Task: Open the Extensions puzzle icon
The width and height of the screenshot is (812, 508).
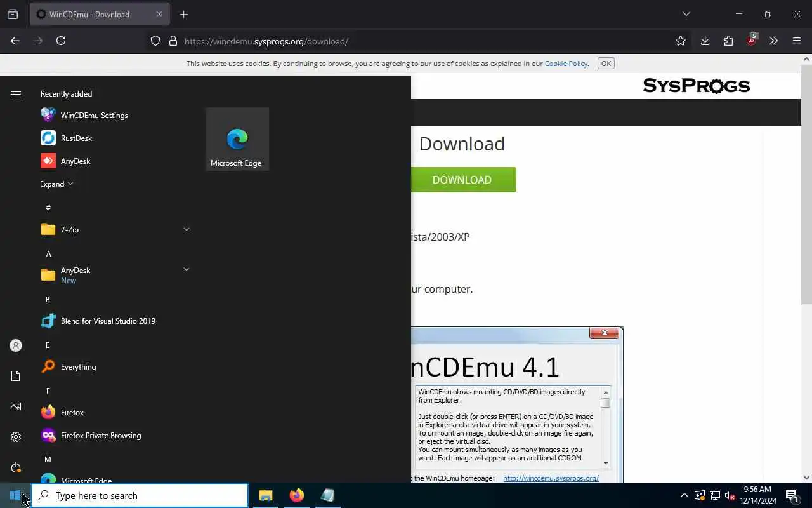Action: 728,41
